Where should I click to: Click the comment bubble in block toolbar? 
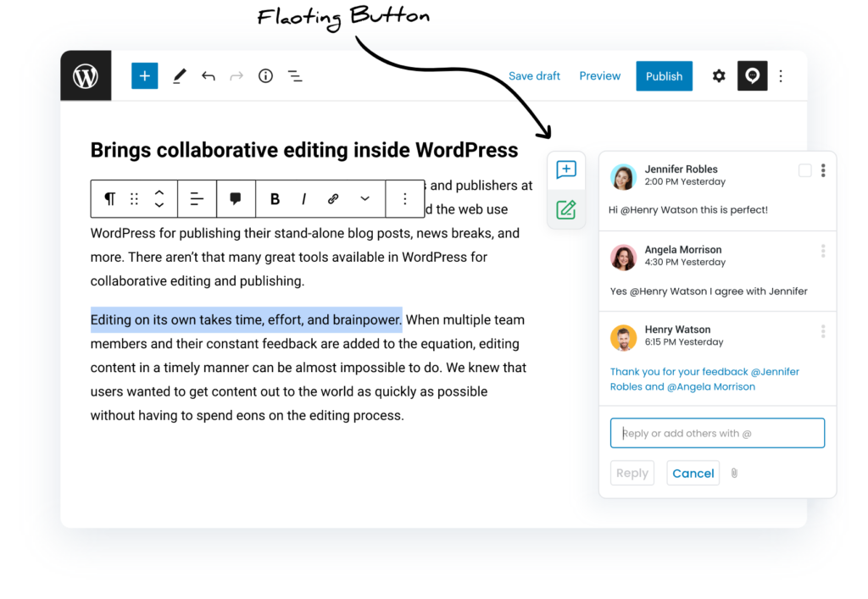(236, 198)
